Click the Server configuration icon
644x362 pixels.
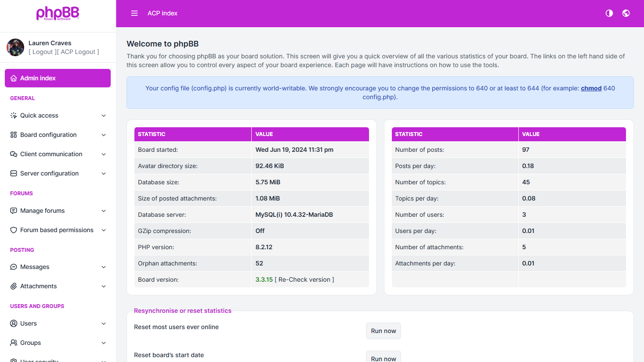click(x=14, y=173)
